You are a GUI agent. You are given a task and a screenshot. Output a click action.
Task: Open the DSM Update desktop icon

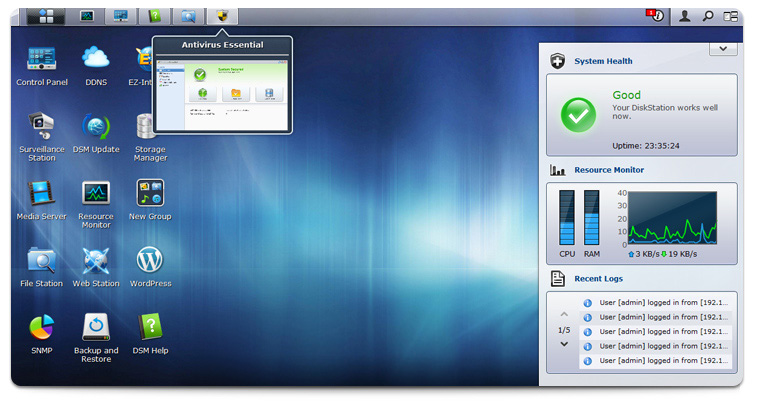coord(96,128)
